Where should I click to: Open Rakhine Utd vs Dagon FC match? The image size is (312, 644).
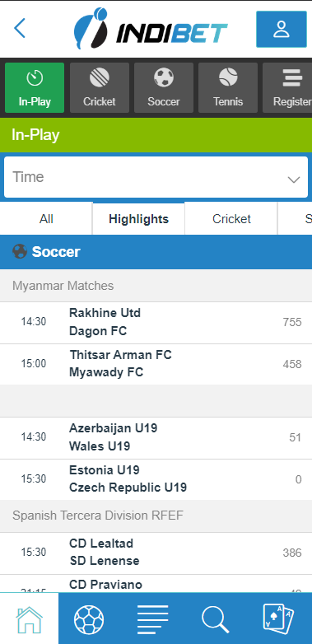tap(156, 322)
